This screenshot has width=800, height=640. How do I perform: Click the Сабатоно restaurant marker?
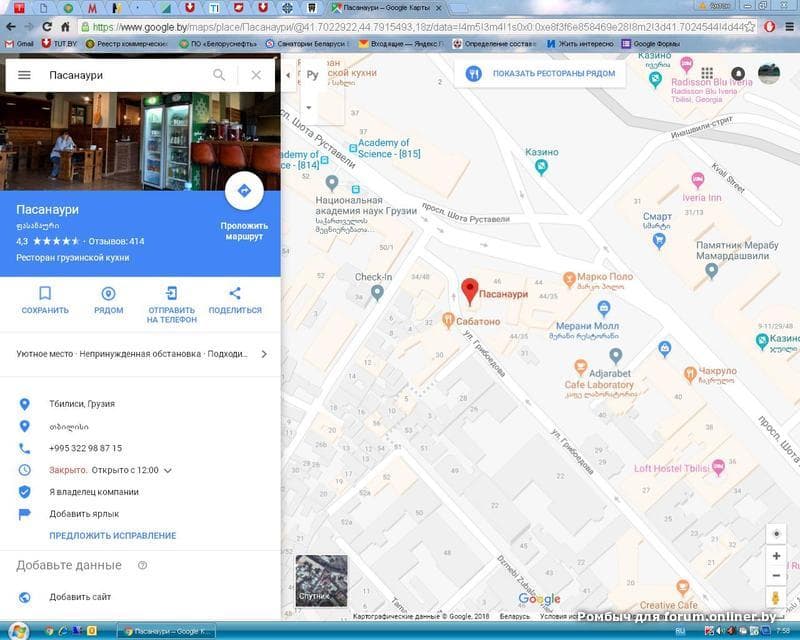pyautogui.click(x=448, y=321)
